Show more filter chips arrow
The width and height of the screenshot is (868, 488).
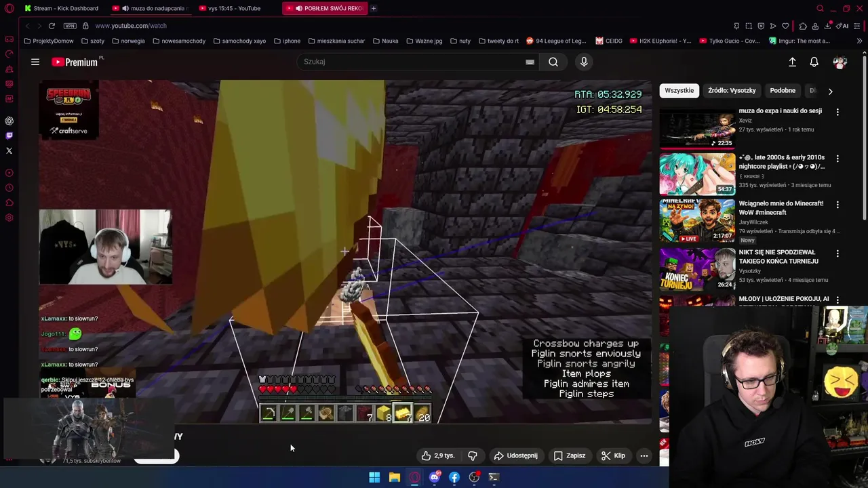pyautogui.click(x=830, y=90)
